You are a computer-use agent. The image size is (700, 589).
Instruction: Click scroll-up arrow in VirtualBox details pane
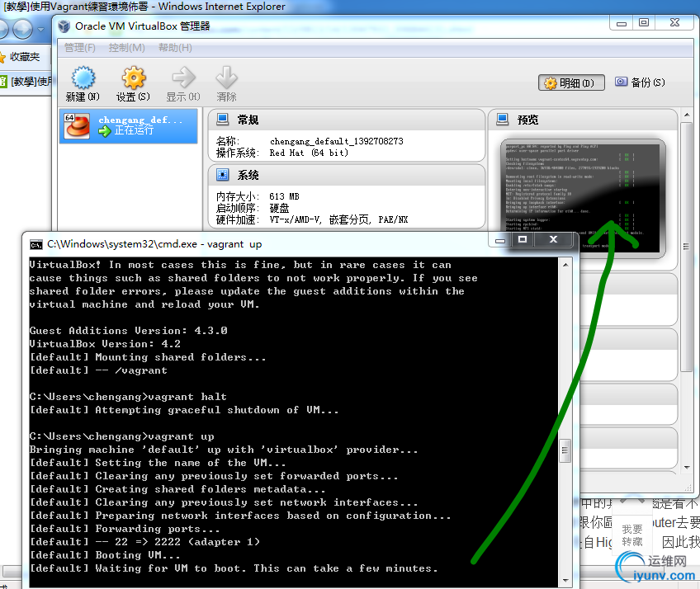(687, 115)
